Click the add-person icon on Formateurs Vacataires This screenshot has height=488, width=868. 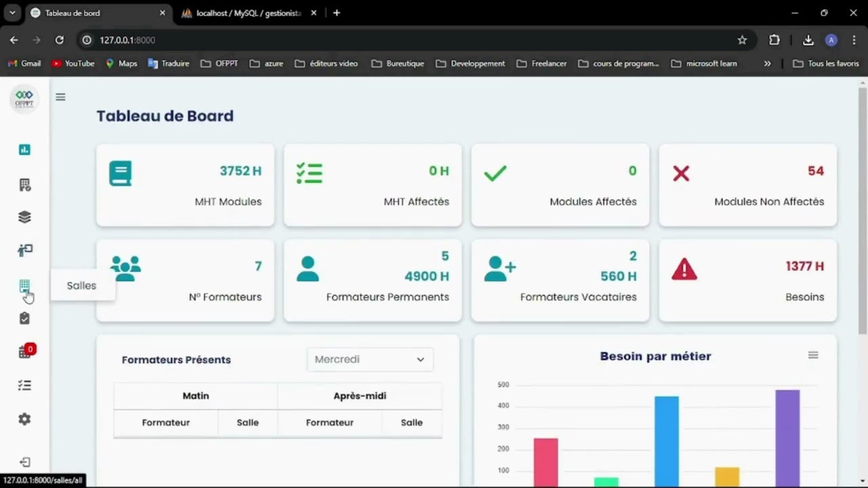(500, 268)
